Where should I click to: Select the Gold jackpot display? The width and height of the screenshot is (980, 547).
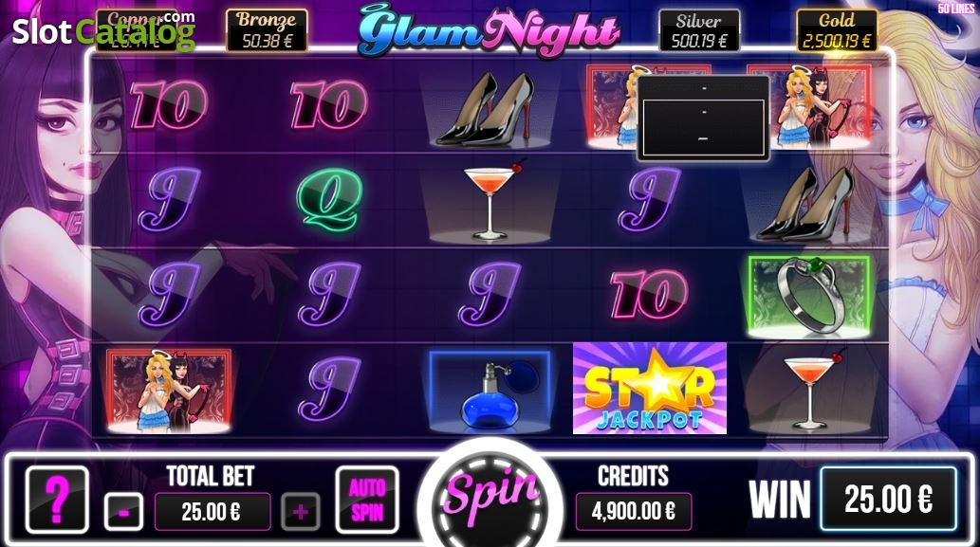(836, 30)
